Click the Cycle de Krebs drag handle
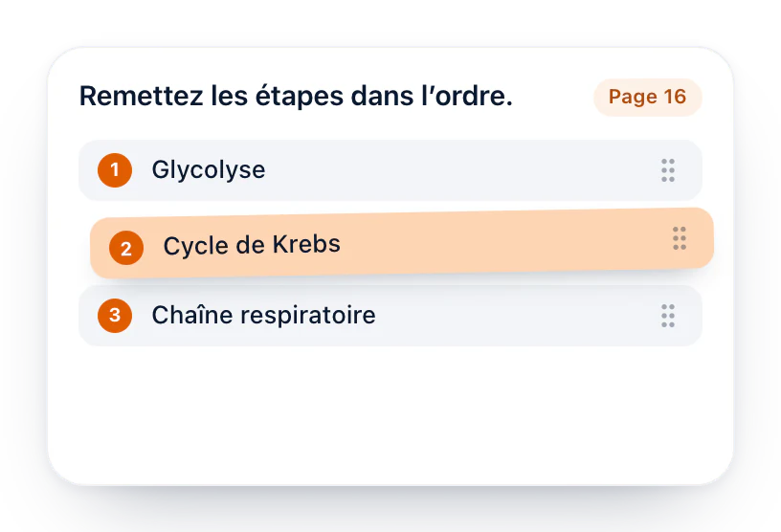The image size is (781, 532). [680, 238]
